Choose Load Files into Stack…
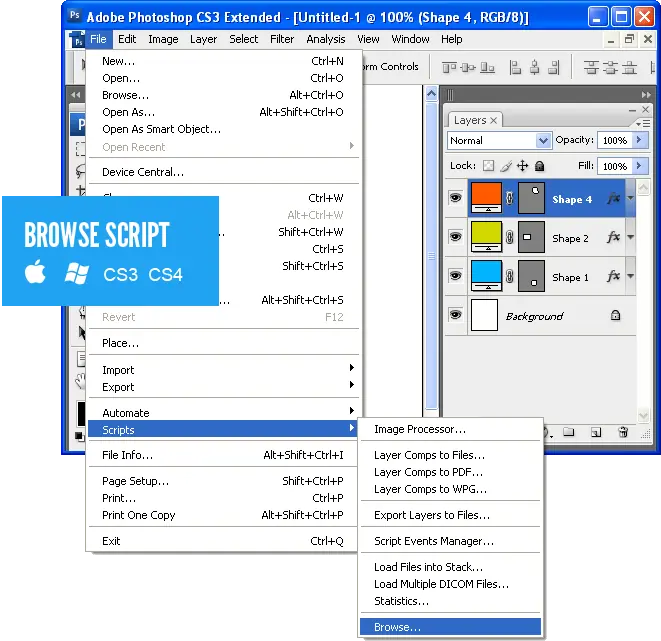The image size is (661, 641). (x=450, y=567)
